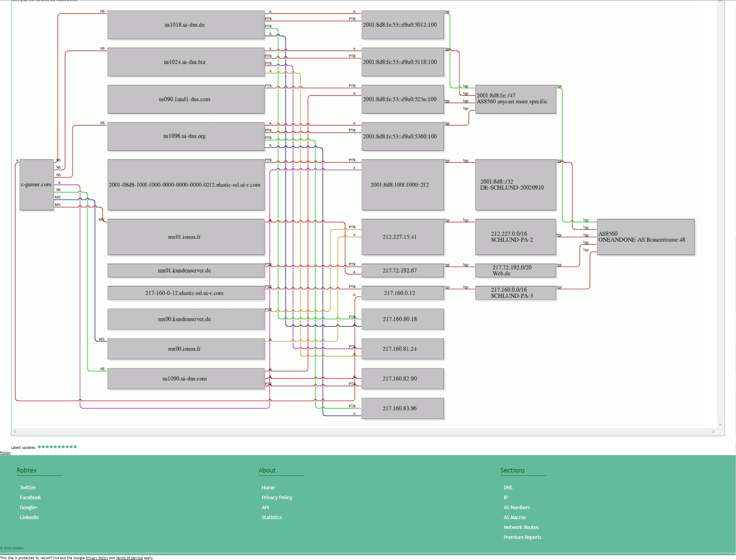This screenshot has width=736, height=560.
Task: Click the horizontal scrollbar left arrow
Action: click(15, 431)
